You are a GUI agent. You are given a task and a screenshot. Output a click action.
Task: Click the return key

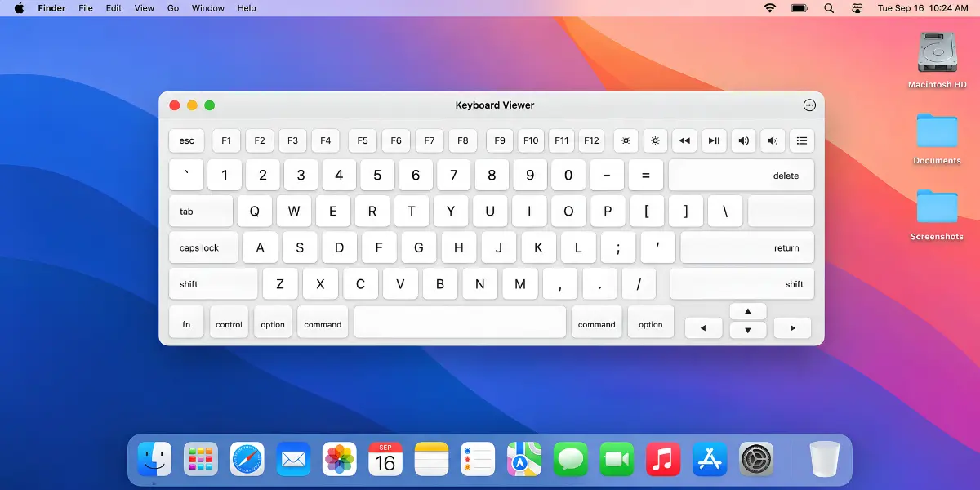coord(747,247)
